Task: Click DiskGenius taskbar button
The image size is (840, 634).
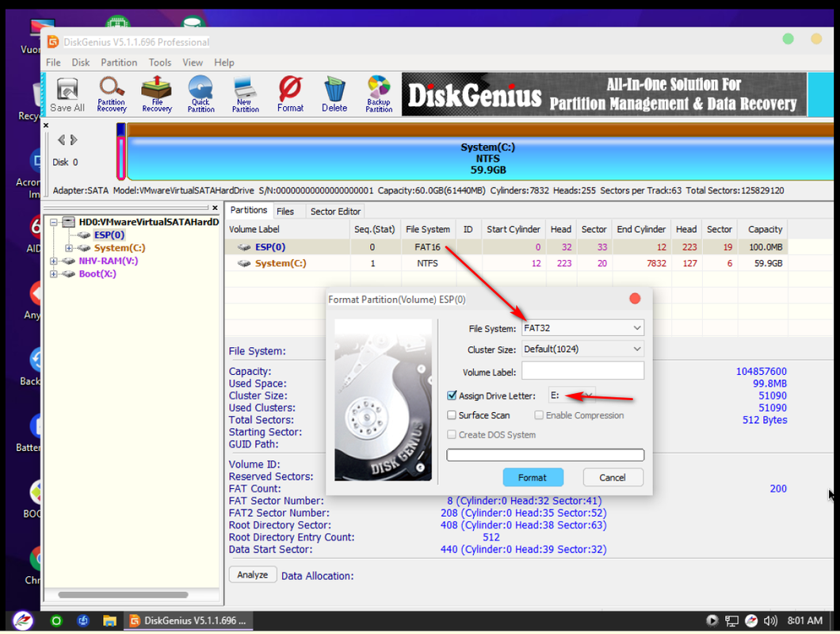Action: pos(188,621)
